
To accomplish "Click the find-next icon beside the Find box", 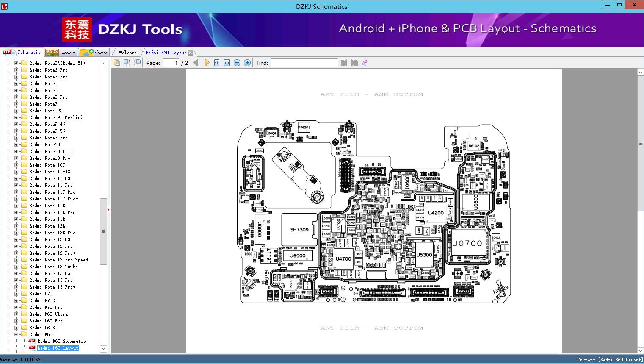I will pos(354,63).
